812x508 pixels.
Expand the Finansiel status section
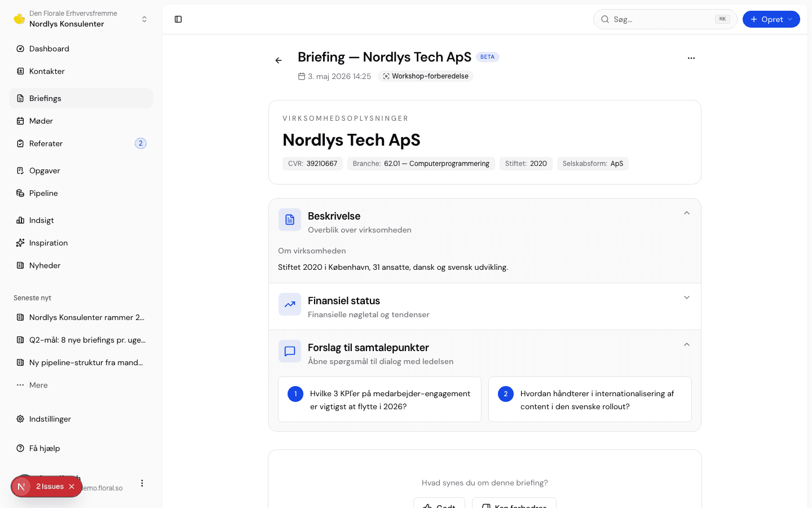point(687,297)
